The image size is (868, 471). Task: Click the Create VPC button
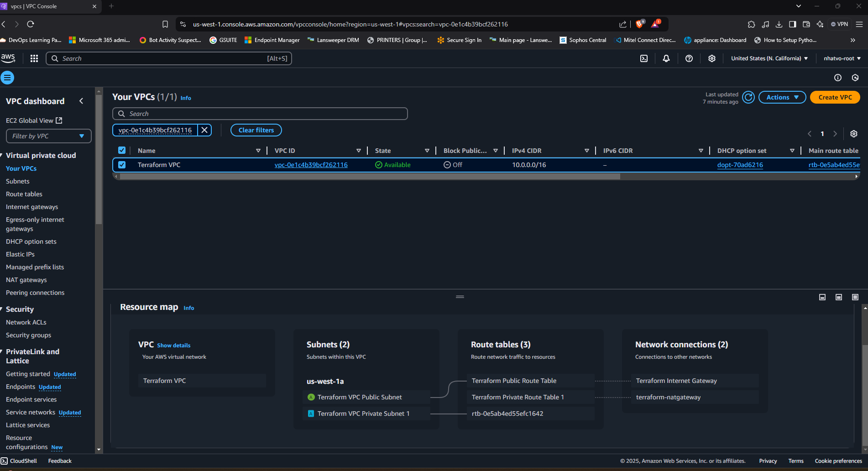[x=835, y=97]
